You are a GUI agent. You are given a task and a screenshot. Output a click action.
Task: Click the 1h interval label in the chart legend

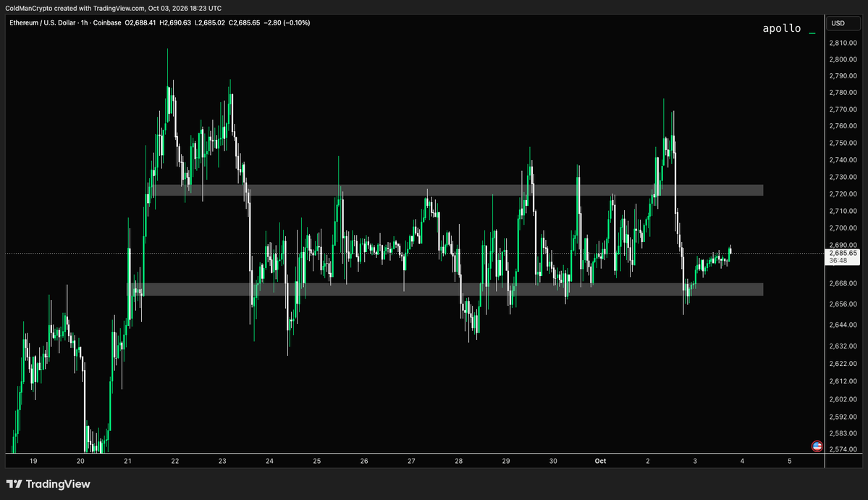[85, 22]
